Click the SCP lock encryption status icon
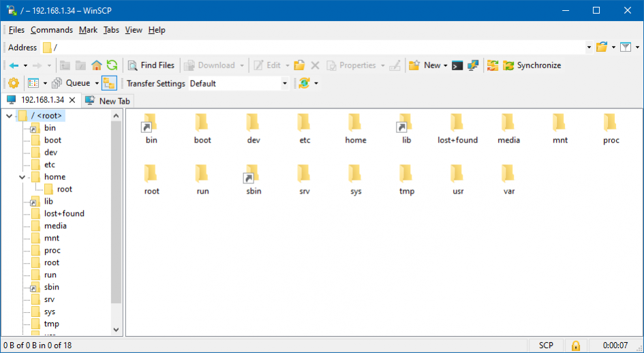The width and height of the screenshot is (644, 353). click(576, 346)
